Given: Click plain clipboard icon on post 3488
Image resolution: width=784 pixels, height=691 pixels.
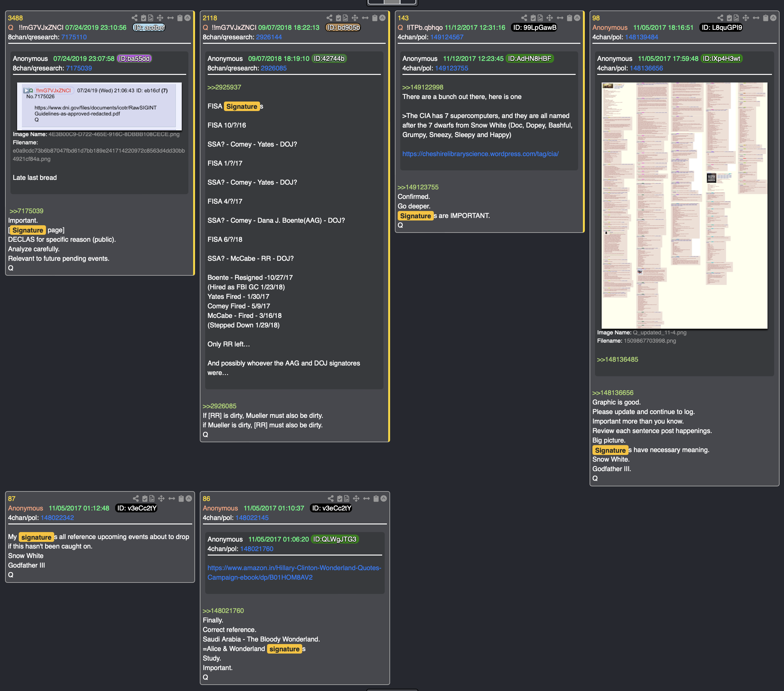Looking at the screenshot, I should click(180, 18).
